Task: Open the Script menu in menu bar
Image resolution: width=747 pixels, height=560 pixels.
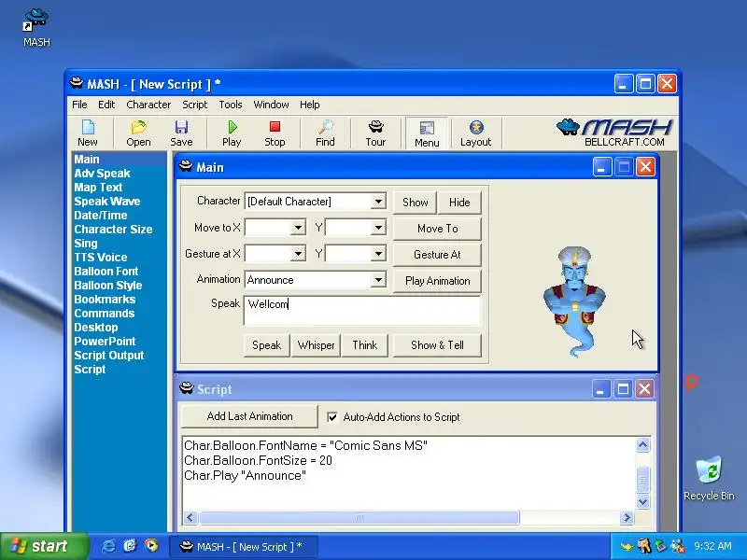Action: pyautogui.click(x=194, y=105)
